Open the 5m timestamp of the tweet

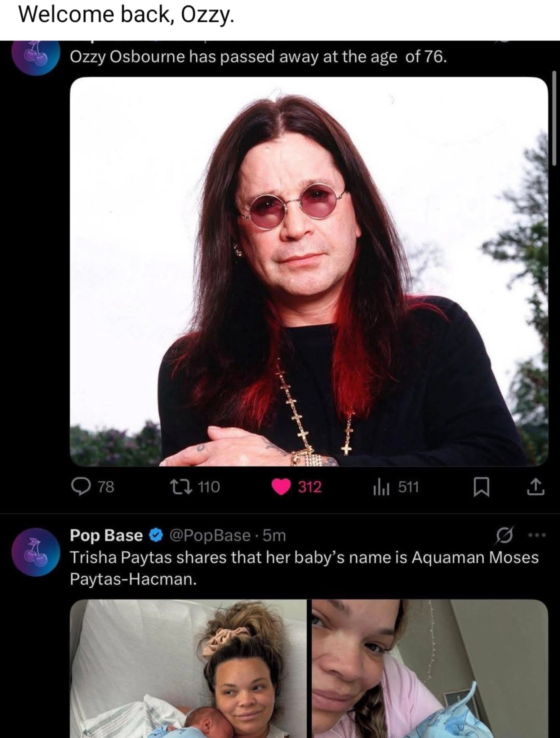[275, 536]
